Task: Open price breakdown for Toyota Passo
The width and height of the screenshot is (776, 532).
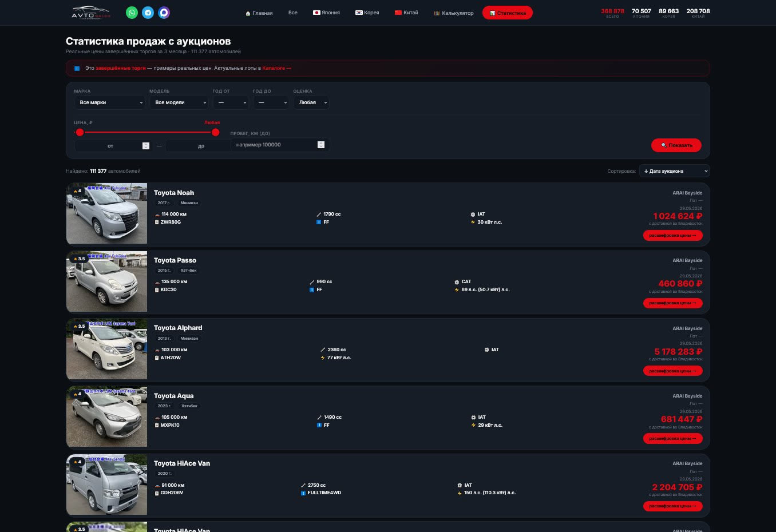Action: (673, 303)
